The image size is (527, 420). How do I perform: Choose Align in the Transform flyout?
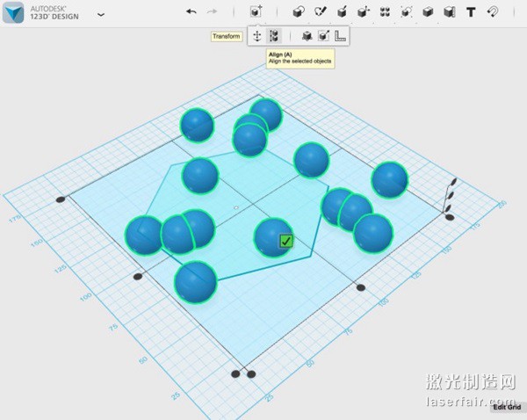274,36
